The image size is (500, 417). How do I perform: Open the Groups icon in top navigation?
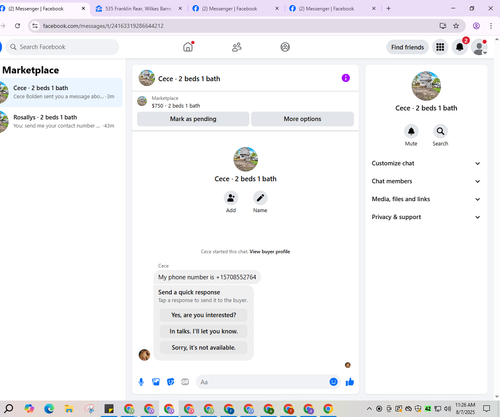tap(285, 47)
